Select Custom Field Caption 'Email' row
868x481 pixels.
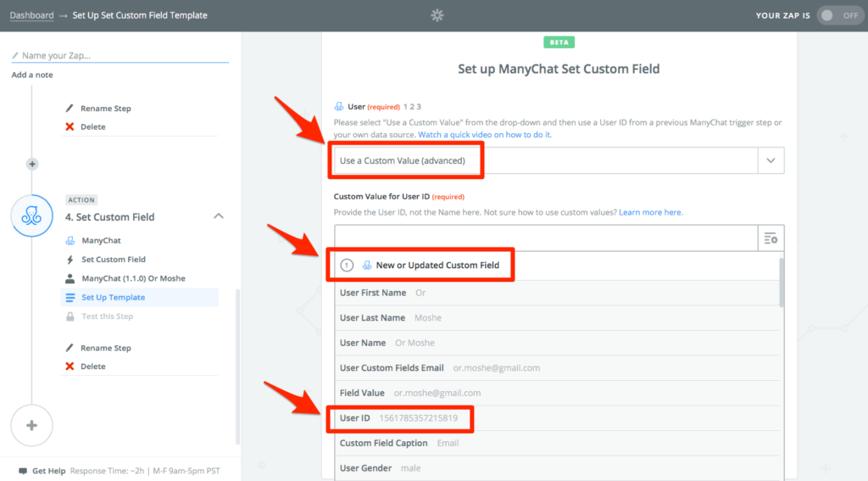tap(557, 443)
